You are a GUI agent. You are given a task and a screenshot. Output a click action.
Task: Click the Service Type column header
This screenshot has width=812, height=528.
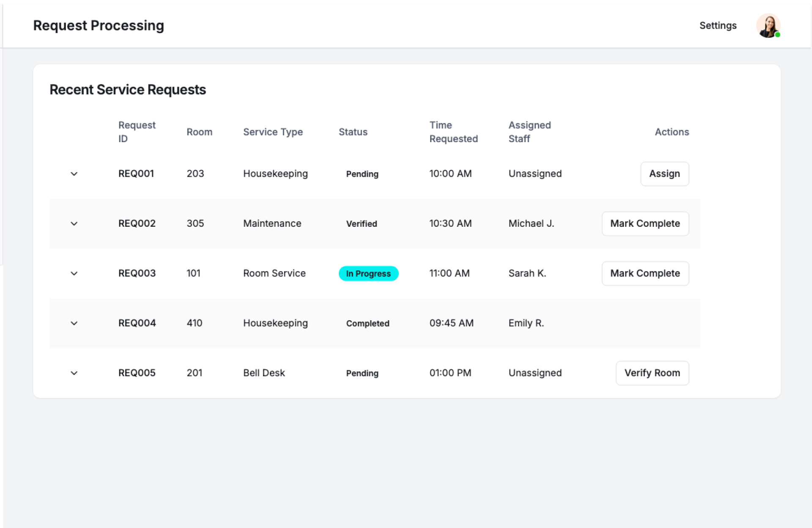pyautogui.click(x=273, y=132)
